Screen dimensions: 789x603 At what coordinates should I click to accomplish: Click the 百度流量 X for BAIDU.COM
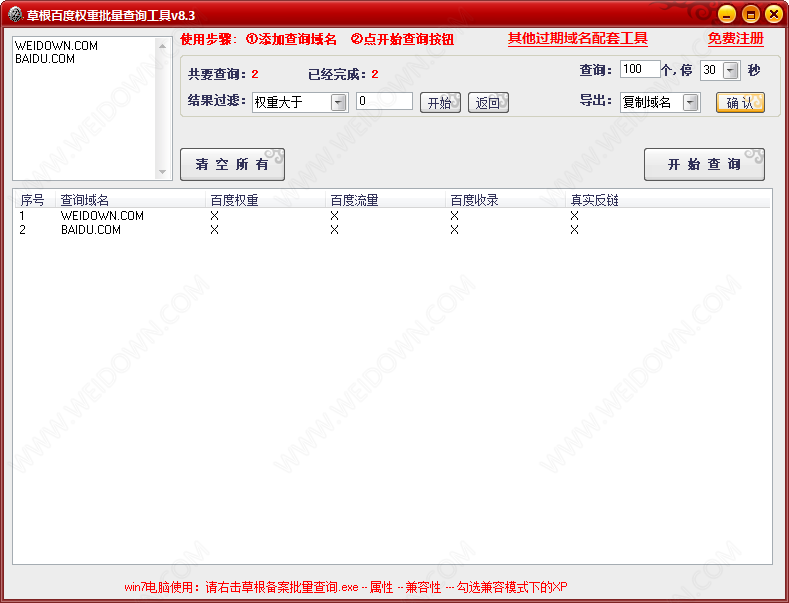335,230
